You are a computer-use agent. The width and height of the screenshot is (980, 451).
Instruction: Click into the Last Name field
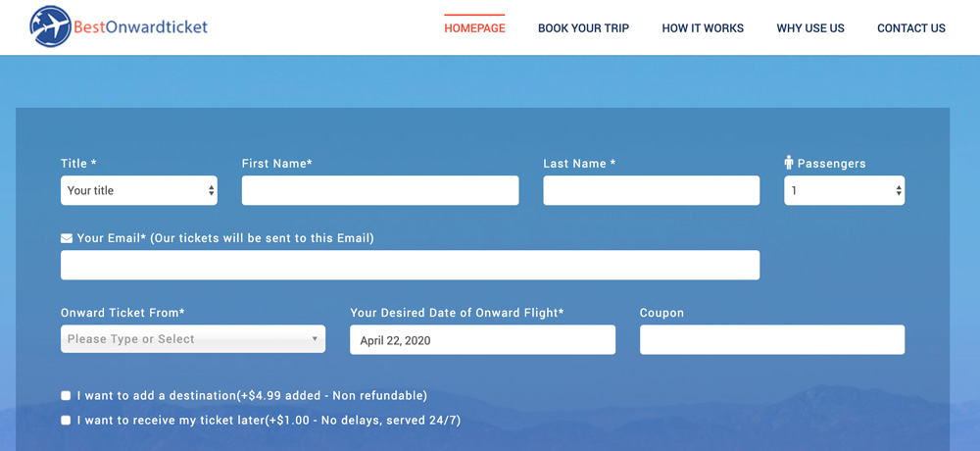652,190
